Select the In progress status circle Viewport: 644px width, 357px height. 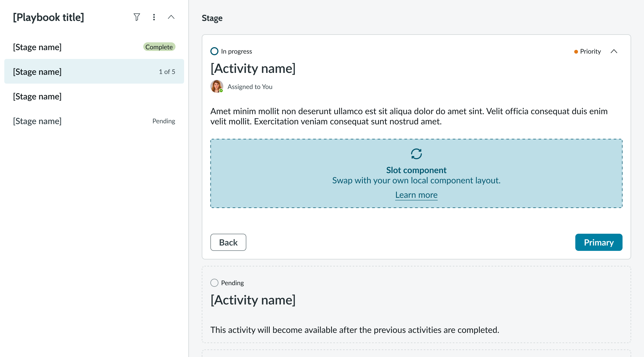click(214, 51)
